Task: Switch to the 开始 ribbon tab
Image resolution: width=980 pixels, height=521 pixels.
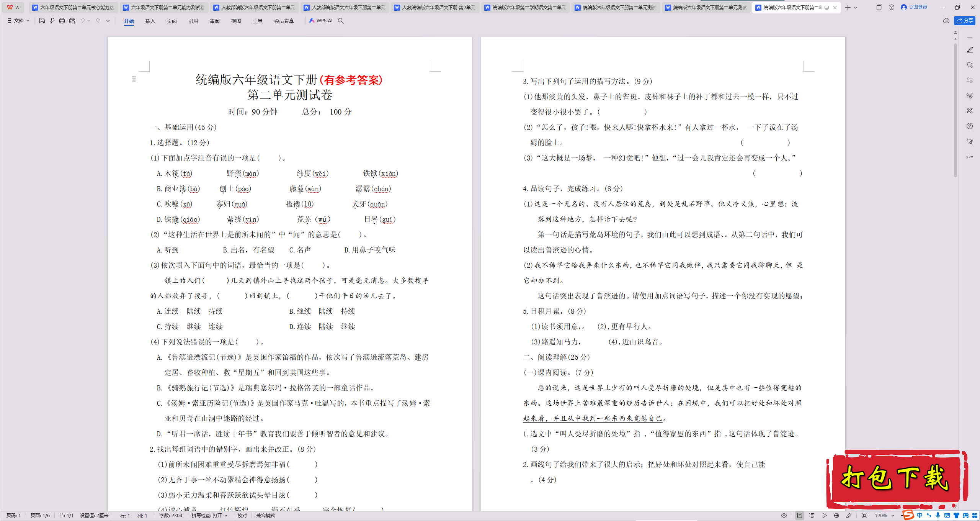Action: point(129,21)
